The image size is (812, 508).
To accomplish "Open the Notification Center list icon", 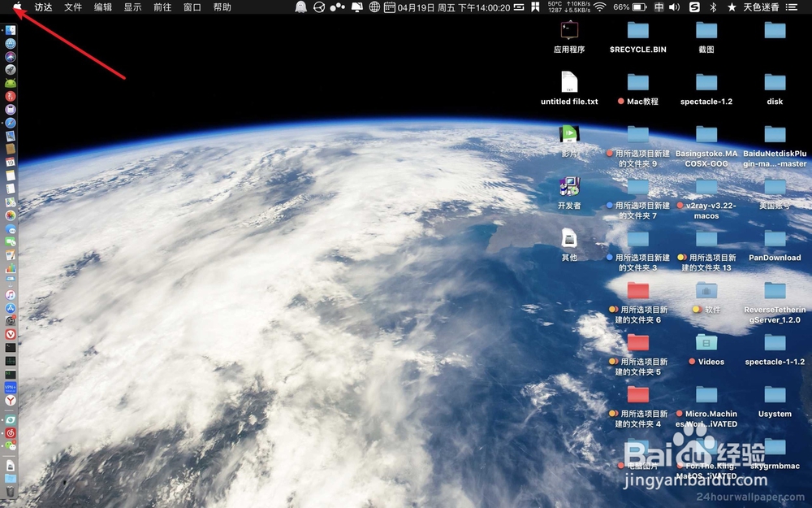I will coord(792,7).
